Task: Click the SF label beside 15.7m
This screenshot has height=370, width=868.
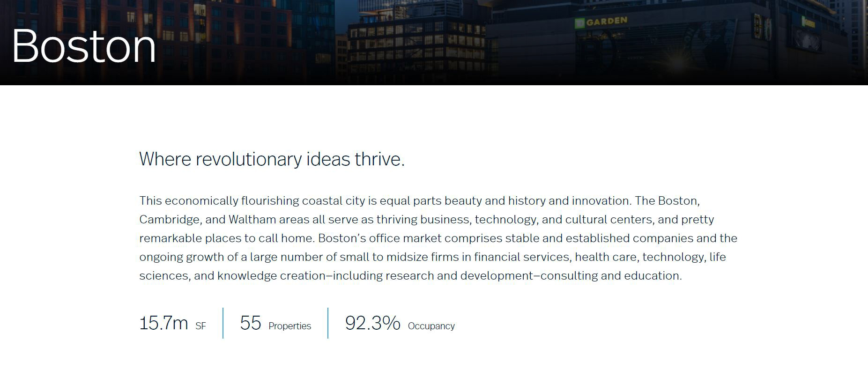Action: point(200,326)
